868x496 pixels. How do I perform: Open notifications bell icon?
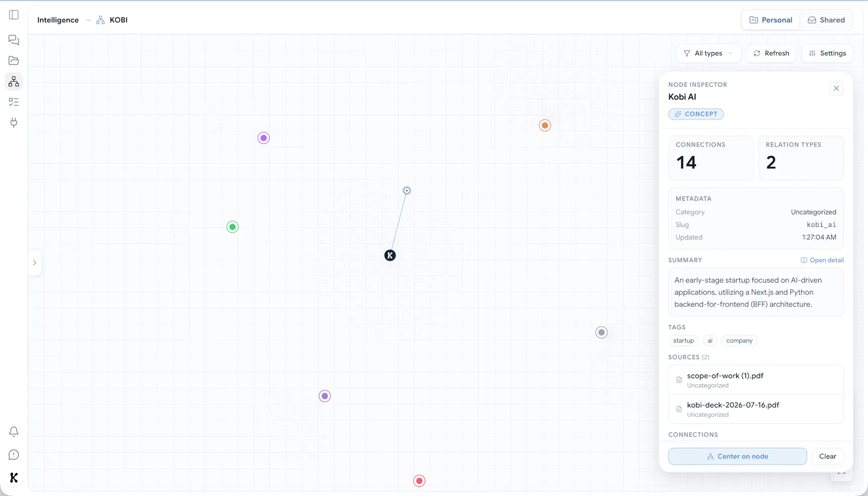[x=14, y=432]
